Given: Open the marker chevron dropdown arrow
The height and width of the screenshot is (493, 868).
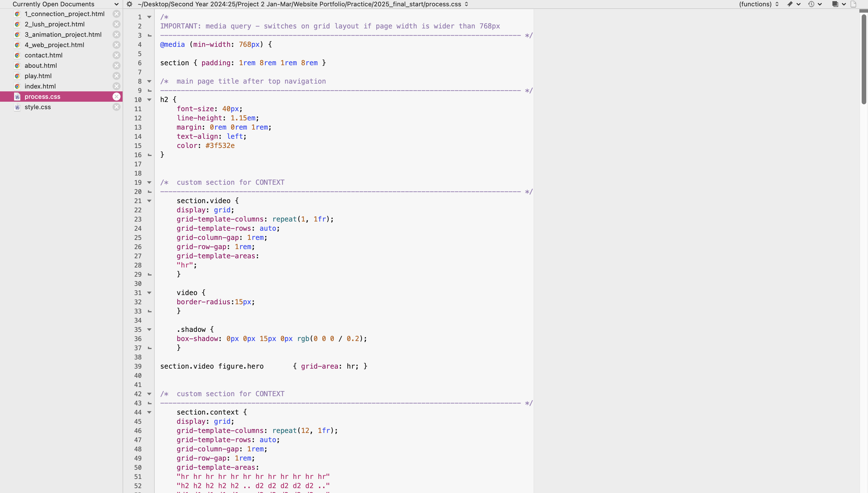Looking at the screenshot, I should pyautogui.click(x=799, y=4).
